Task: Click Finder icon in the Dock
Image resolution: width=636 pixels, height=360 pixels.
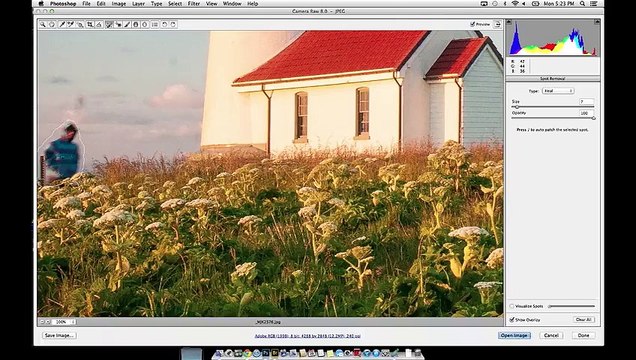Action: point(219,354)
